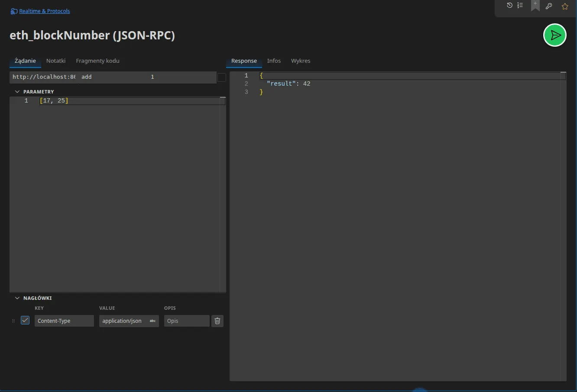
Task: Open the Fragmenty kodu tab
Action: pyautogui.click(x=97, y=61)
